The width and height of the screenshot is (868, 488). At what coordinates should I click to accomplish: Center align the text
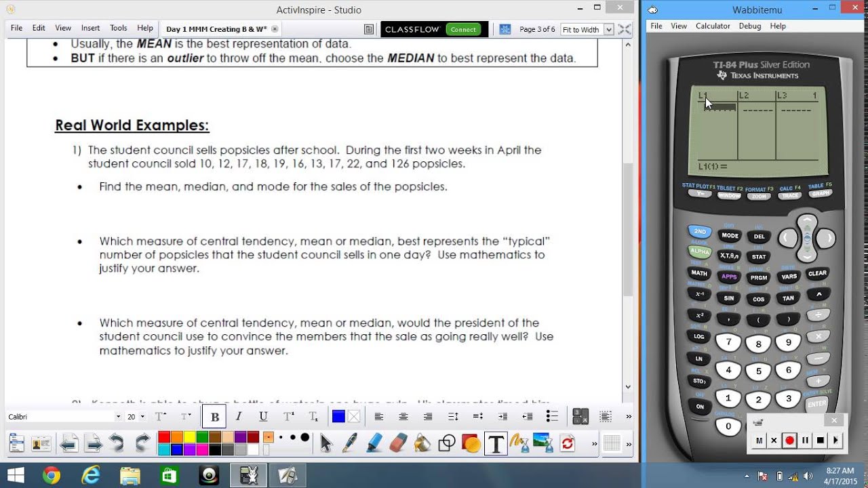tap(403, 417)
